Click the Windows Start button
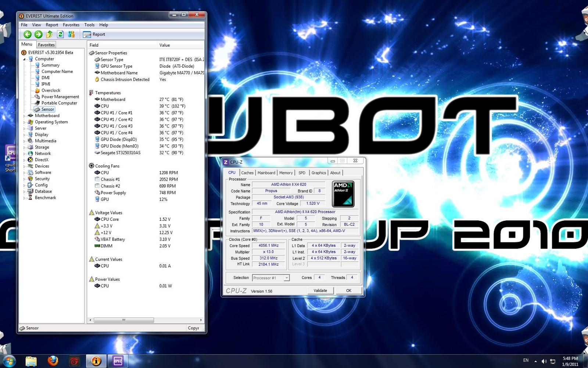Screen dimensions: 588x368 tap(9, 361)
